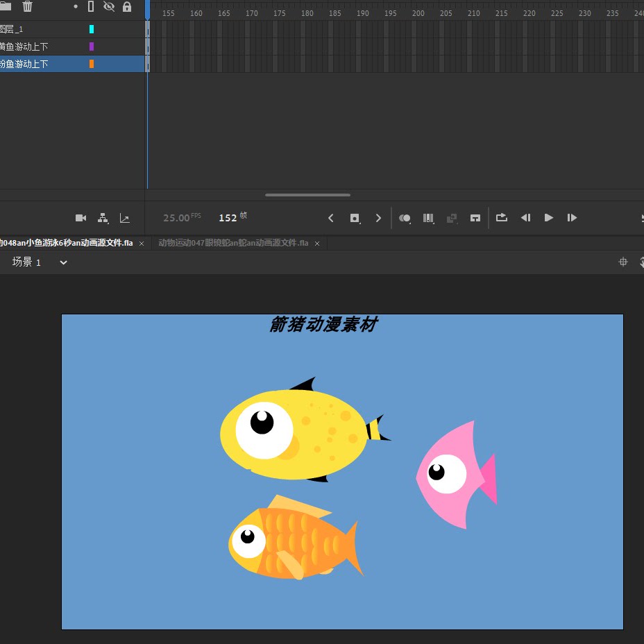Select the 黄鱼游动上下 layer
The height and width of the screenshot is (644, 644).
point(72,46)
